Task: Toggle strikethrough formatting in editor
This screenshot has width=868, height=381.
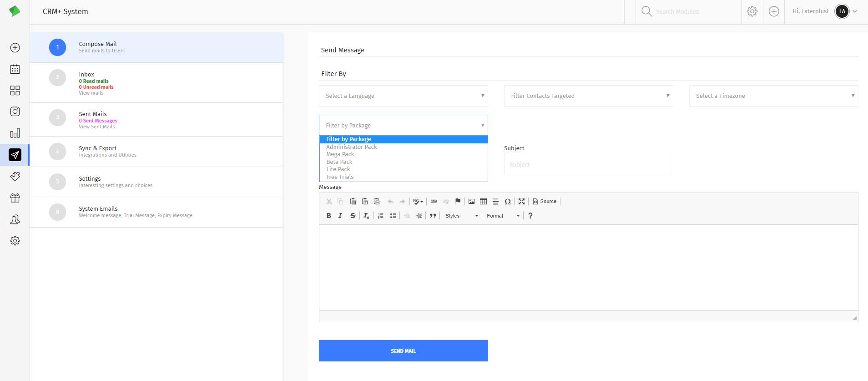Action: tap(353, 216)
